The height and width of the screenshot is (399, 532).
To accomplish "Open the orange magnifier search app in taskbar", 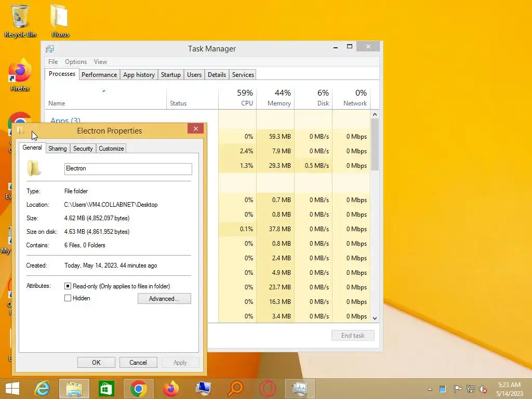I will tap(235, 389).
